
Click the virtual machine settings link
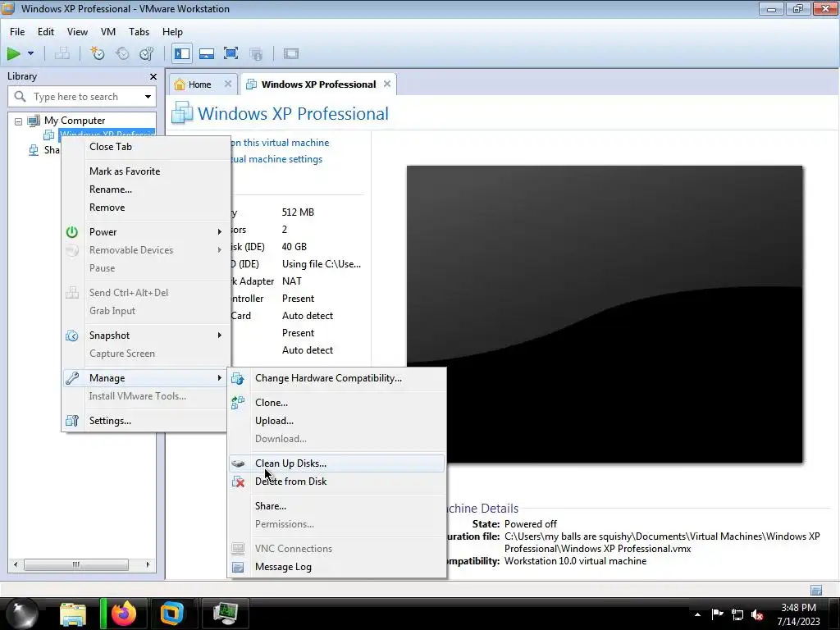(276, 159)
